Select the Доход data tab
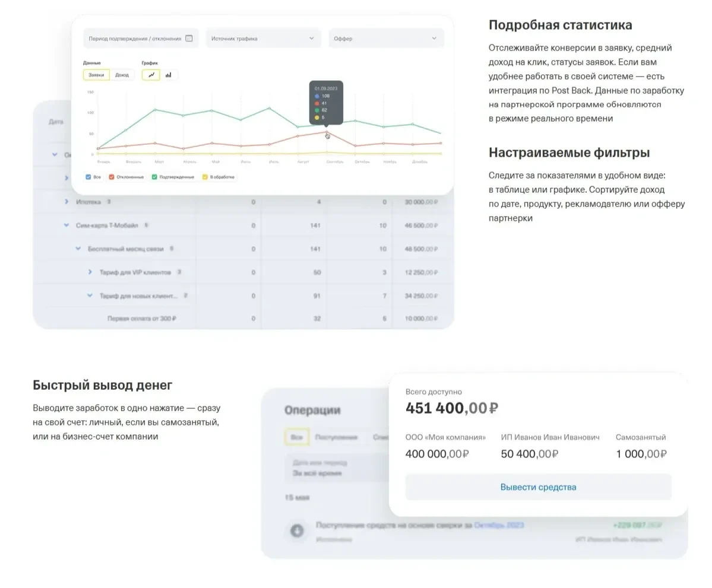The width and height of the screenshot is (712, 588). pos(122,75)
